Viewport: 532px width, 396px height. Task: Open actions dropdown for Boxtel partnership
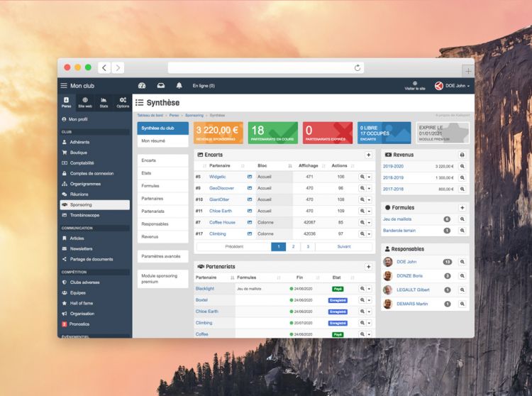click(369, 300)
